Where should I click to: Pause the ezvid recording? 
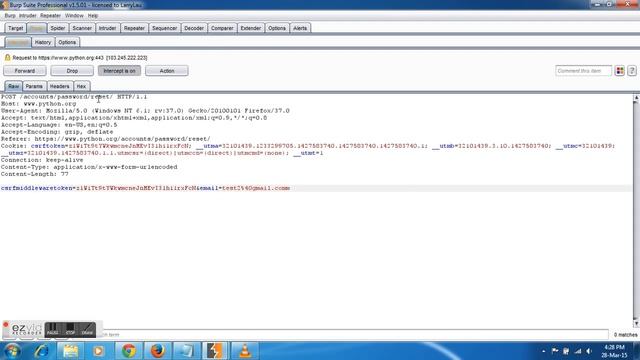click(53, 329)
